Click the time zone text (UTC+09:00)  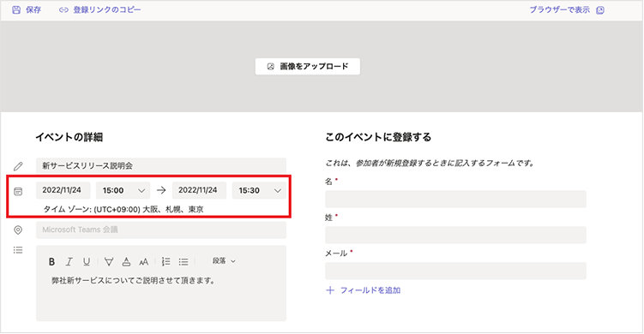[123, 209]
